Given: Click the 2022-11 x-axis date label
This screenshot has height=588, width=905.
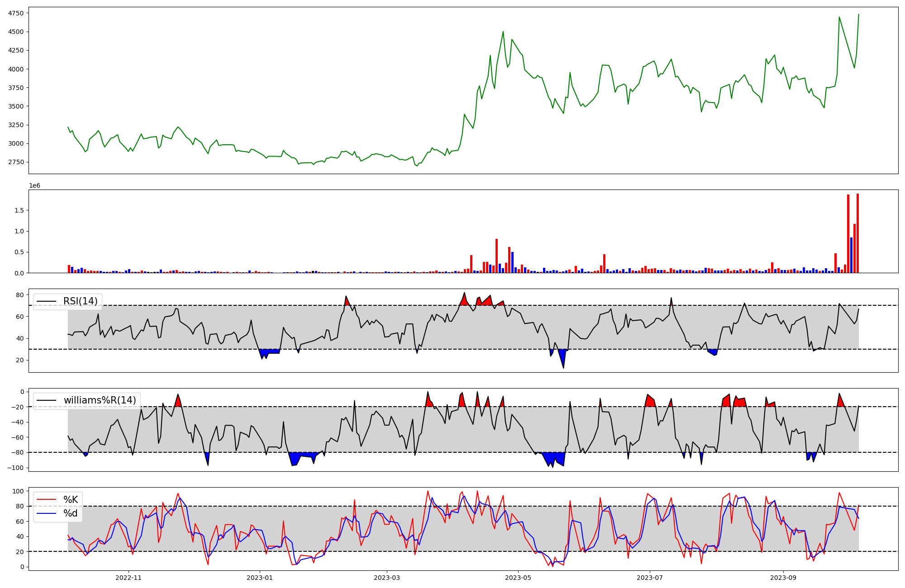Looking at the screenshot, I should click(129, 578).
